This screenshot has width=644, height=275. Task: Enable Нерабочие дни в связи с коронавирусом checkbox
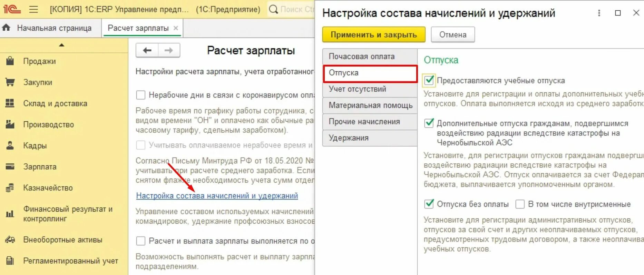coord(140,95)
